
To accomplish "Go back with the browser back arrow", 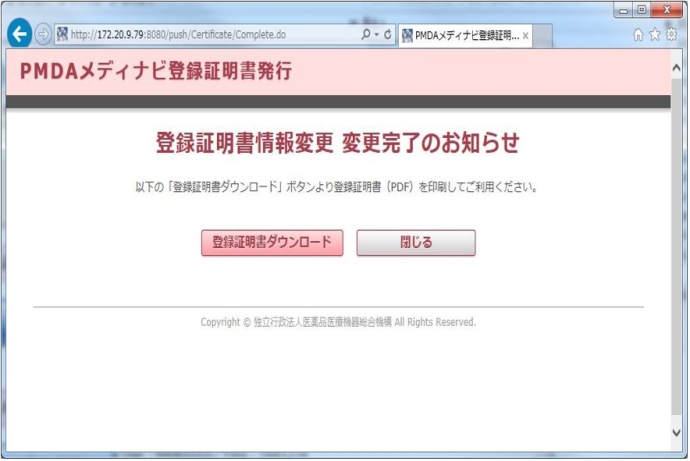I will 19,33.
